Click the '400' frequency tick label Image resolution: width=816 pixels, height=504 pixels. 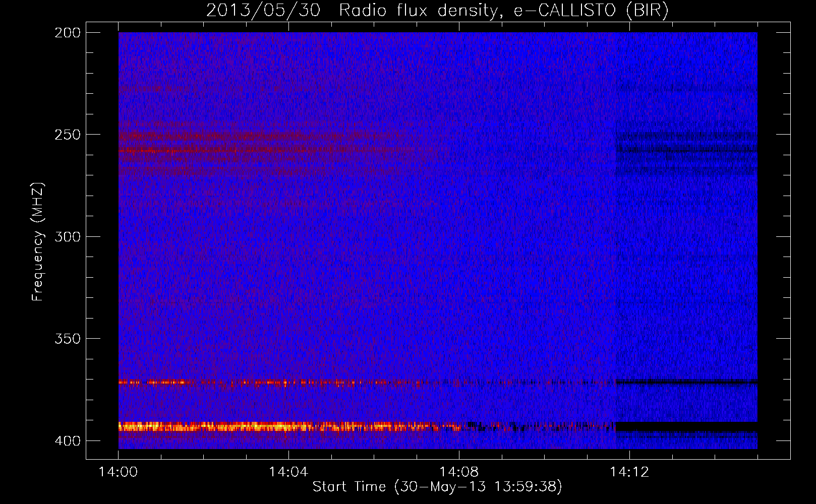point(68,440)
